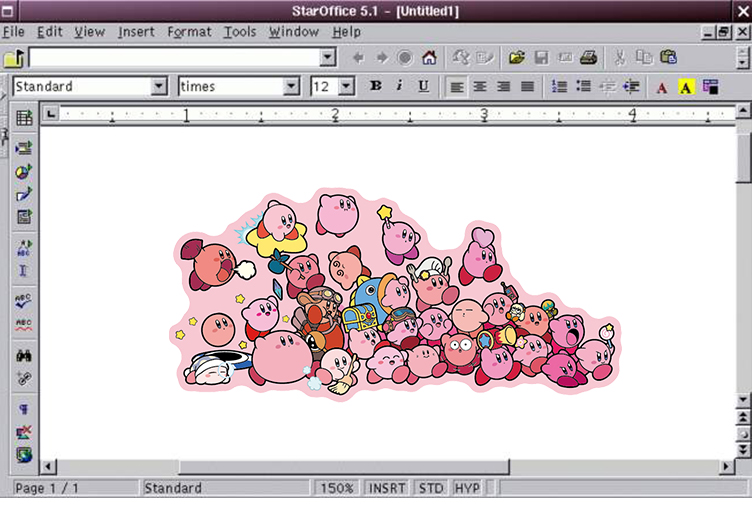Toggle Bold formatting

[x=376, y=86]
